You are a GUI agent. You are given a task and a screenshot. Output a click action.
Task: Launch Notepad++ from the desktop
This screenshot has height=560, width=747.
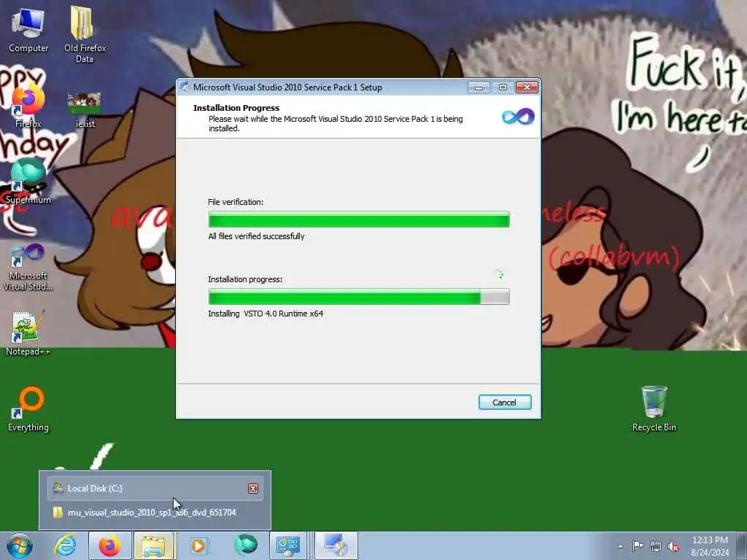pyautogui.click(x=28, y=333)
